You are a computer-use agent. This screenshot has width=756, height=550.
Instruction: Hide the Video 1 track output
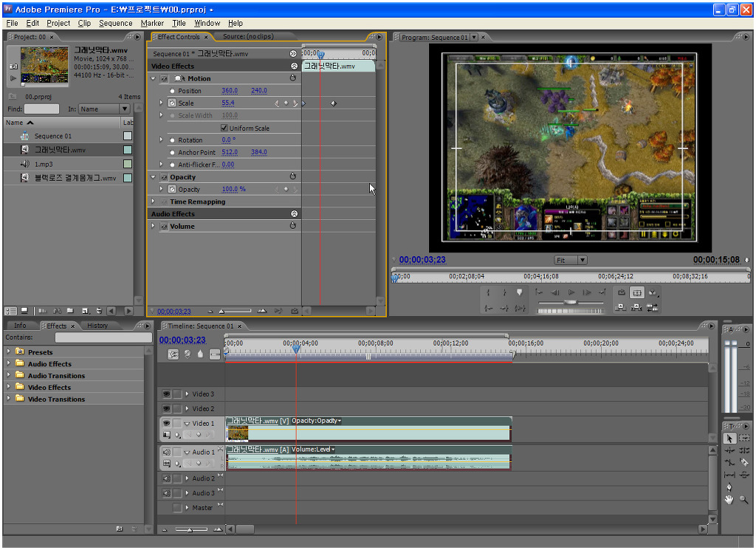click(x=166, y=424)
